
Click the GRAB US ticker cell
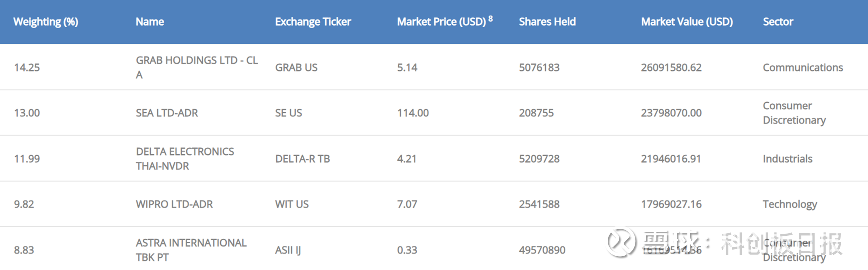coord(296,67)
